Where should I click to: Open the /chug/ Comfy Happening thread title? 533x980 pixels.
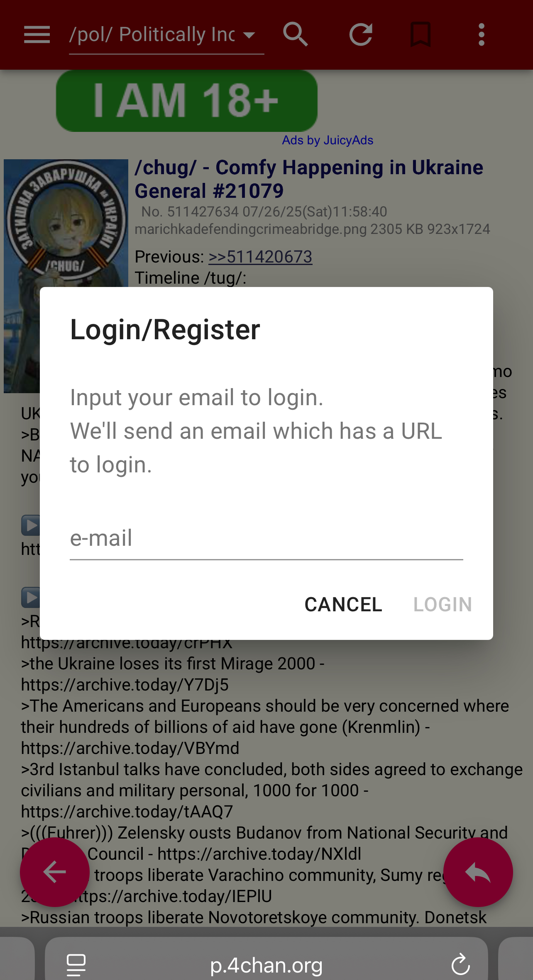pyautogui.click(x=309, y=179)
